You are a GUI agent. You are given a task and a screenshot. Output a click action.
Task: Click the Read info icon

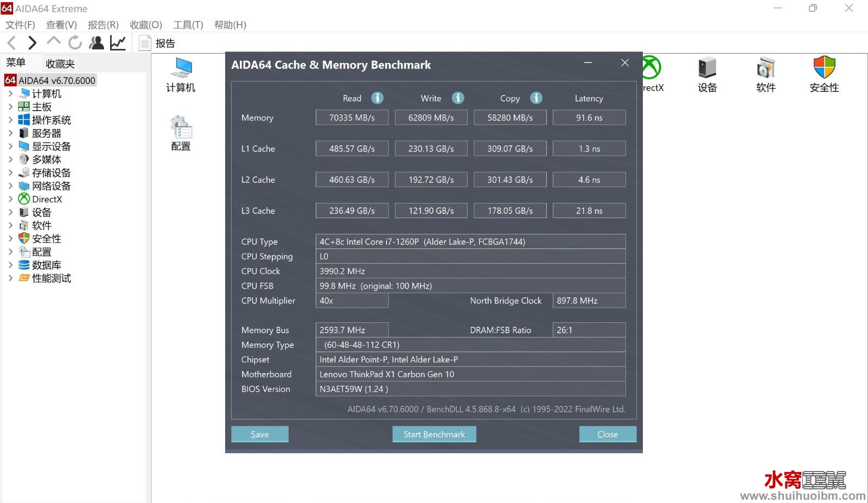click(377, 98)
